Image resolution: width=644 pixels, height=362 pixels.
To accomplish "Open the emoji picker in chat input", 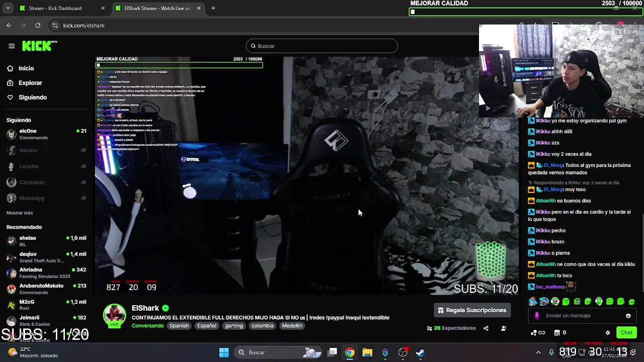I will [x=628, y=316].
